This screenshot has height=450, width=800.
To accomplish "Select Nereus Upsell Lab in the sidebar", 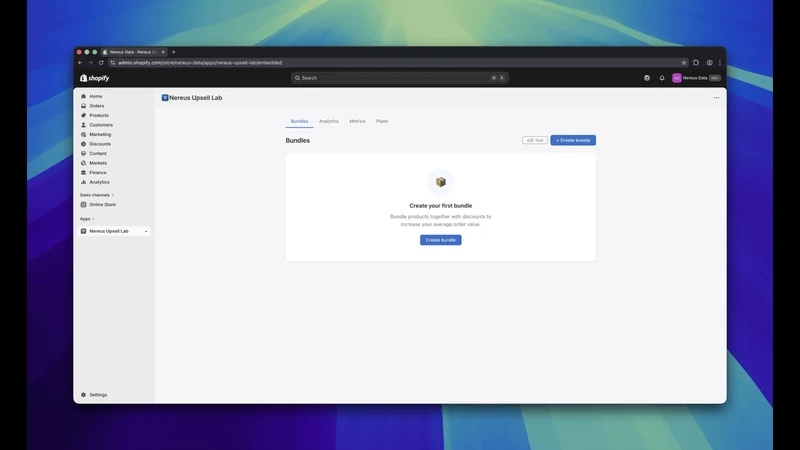I will point(114,231).
